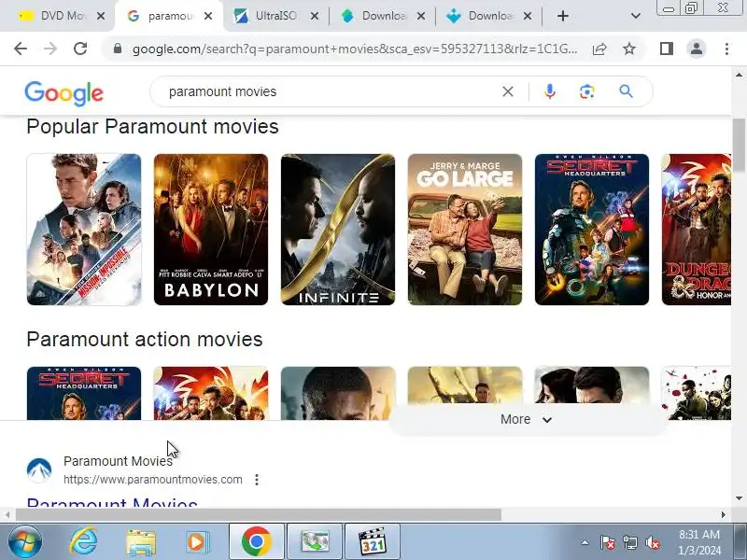Open the taskbar clock and date
The image size is (747, 560).
click(699, 542)
